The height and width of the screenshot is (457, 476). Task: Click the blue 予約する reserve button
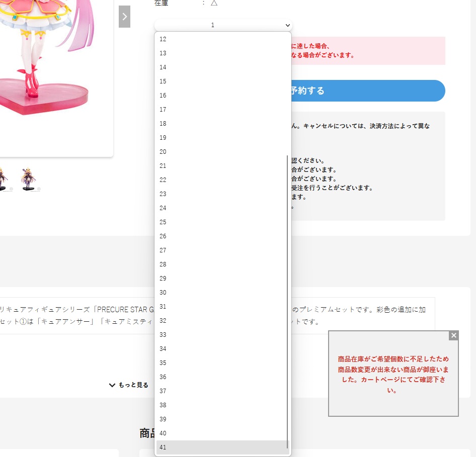click(368, 90)
